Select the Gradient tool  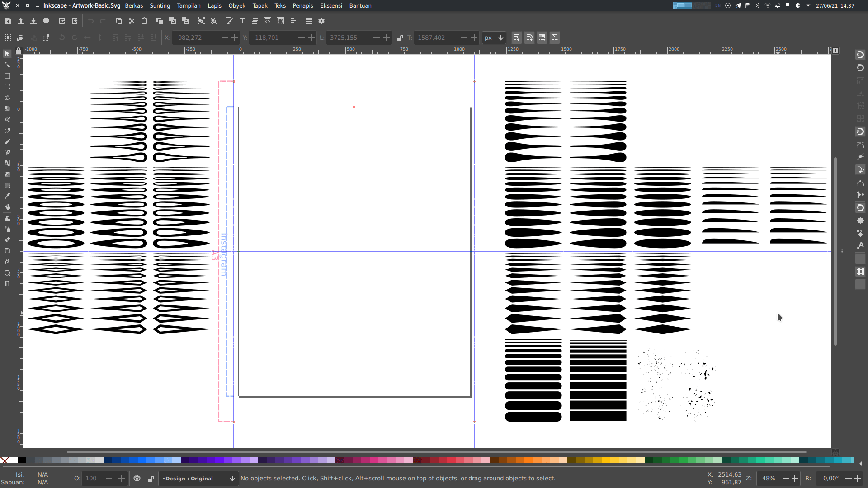tap(7, 174)
